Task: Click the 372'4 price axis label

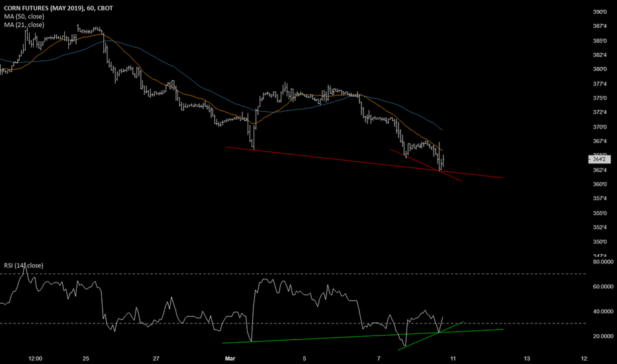Action: tap(599, 112)
